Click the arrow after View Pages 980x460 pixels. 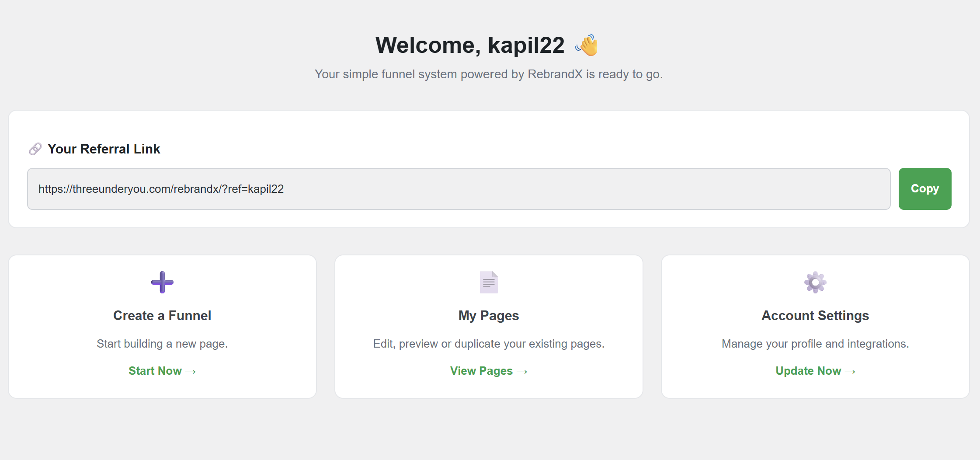(x=522, y=372)
